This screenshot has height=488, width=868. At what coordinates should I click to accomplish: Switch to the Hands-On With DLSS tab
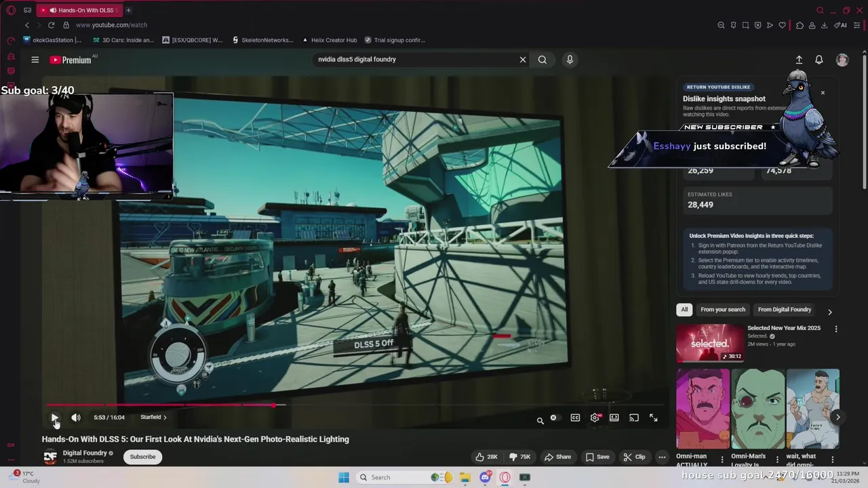81,10
